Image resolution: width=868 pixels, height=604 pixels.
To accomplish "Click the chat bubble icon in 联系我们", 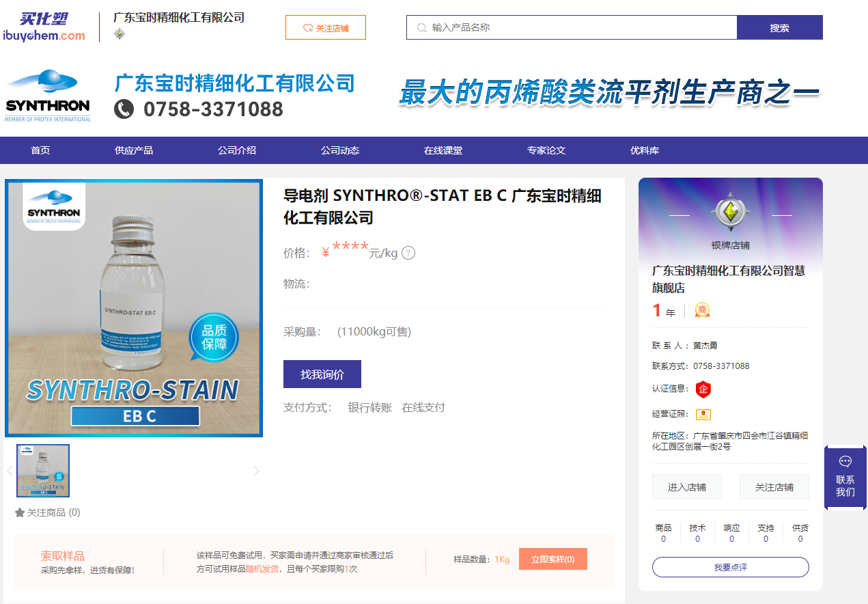I will (x=845, y=461).
